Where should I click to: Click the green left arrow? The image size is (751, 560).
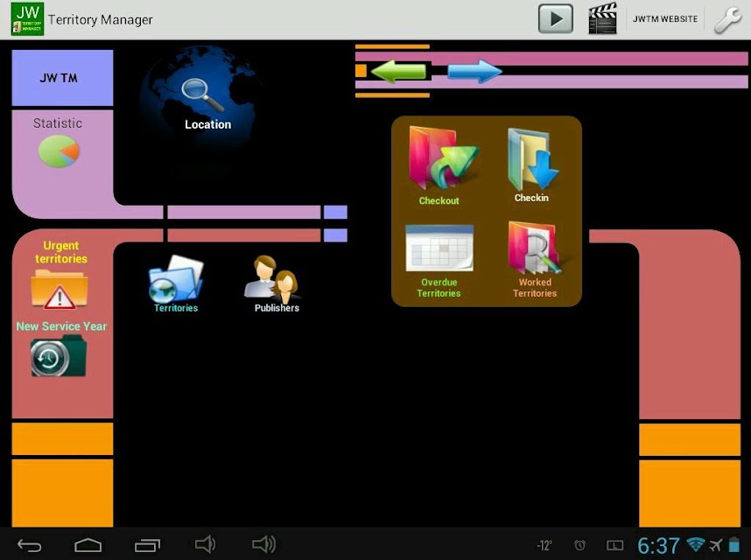(x=398, y=72)
